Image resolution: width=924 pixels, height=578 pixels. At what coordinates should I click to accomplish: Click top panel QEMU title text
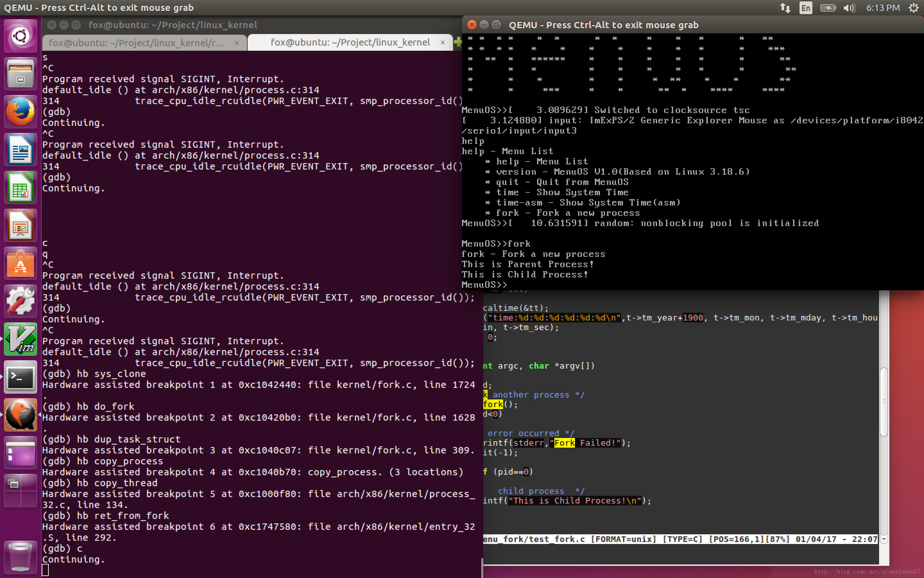point(99,8)
